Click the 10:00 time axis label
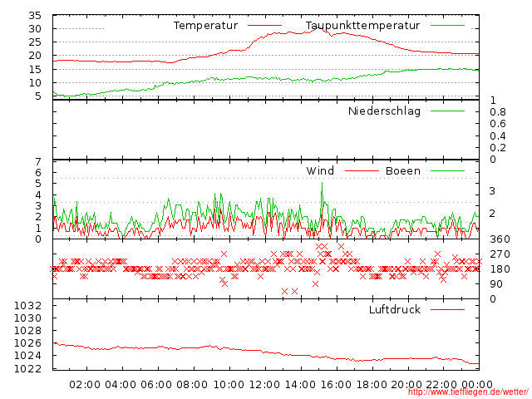 (229, 385)
